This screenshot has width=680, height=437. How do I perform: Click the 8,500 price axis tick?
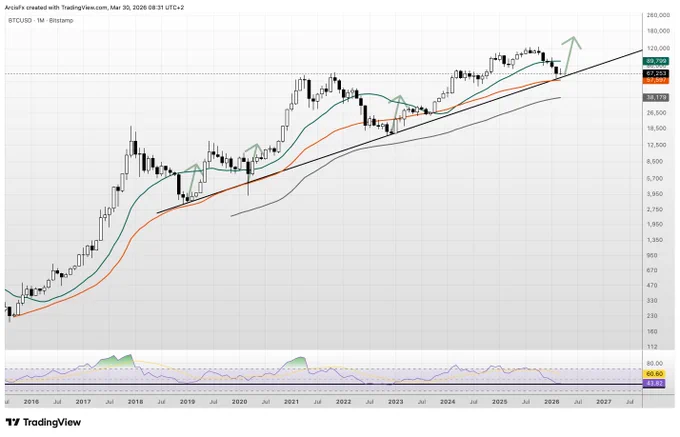[x=654, y=161]
